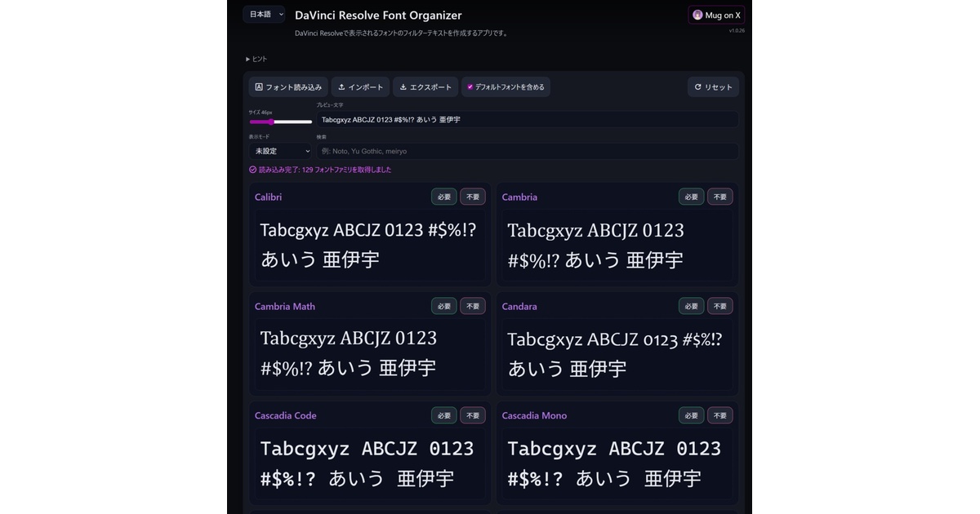Screen dimensions: 980x514
Task: Mark the Cambria font as 不要
Action: click(719, 197)
